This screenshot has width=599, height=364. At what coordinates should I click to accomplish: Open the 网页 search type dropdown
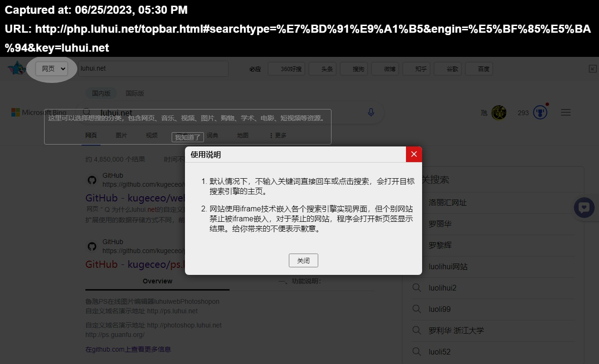[52, 69]
